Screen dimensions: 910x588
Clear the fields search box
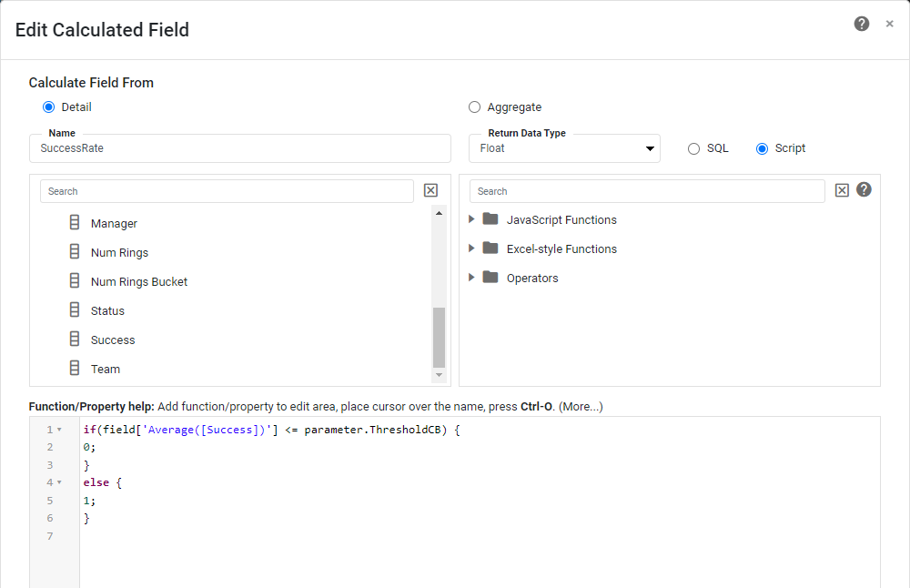[430, 190]
